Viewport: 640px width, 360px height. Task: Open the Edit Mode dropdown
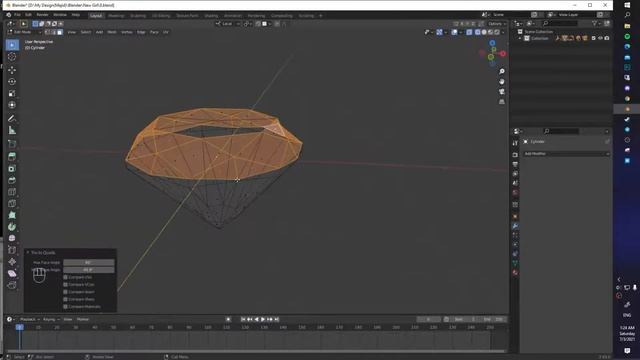[x=24, y=32]
